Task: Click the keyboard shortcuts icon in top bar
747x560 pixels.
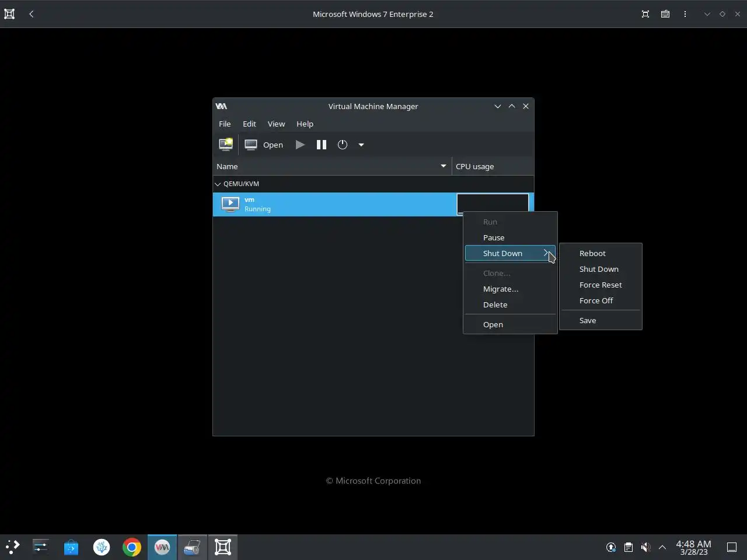Action: pos(665,14)
